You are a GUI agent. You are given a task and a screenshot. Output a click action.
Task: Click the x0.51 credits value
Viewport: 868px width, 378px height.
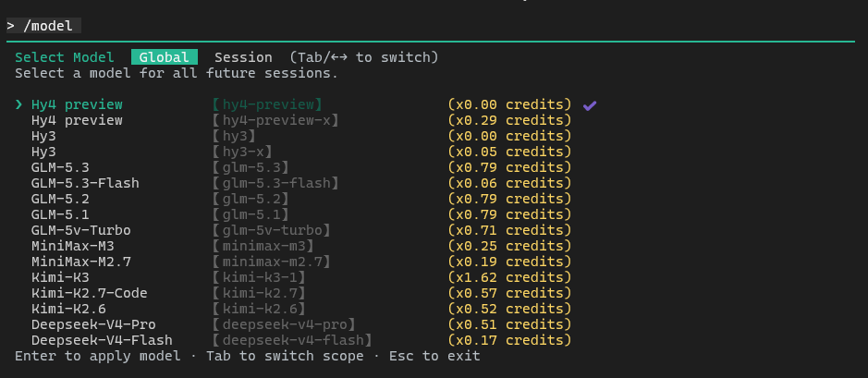[510, 323]
